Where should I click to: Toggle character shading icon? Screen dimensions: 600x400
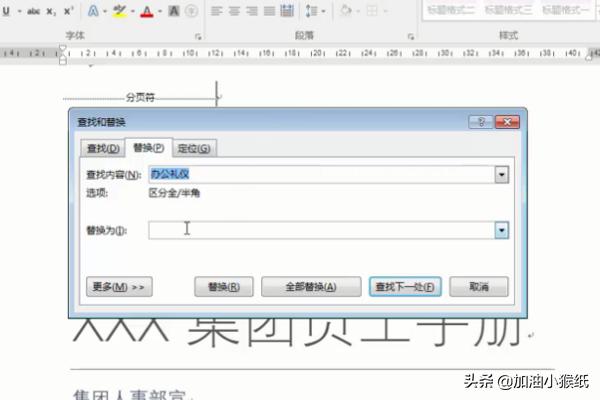tap(174, 11)
